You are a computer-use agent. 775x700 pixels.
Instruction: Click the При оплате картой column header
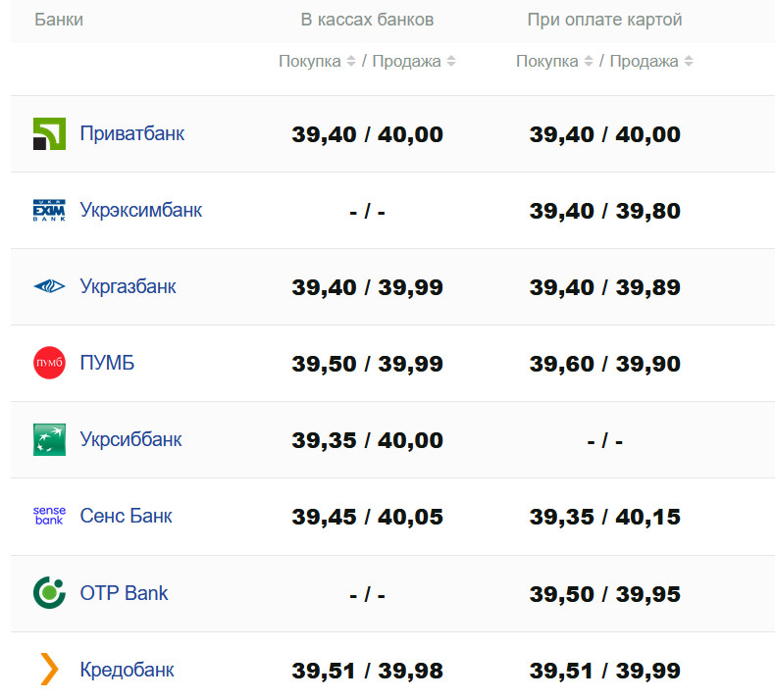click(604, 20)
